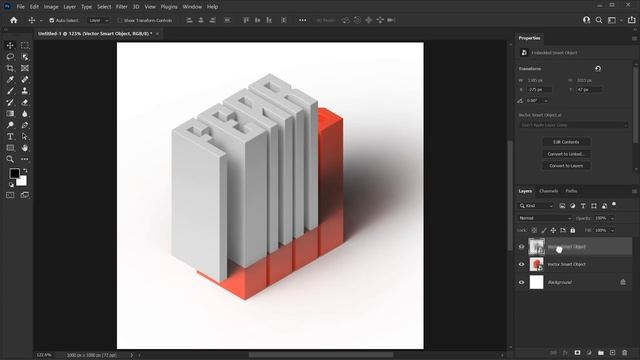Add a layer mask from Layers footer
This screenshot has width=640, height=360.
point(577,353)
